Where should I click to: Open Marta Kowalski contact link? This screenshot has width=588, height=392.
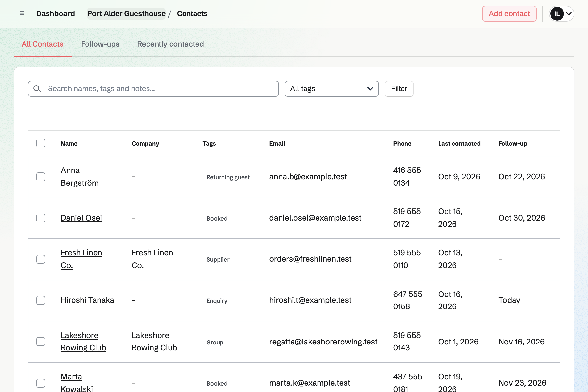(x=77, y=382)
